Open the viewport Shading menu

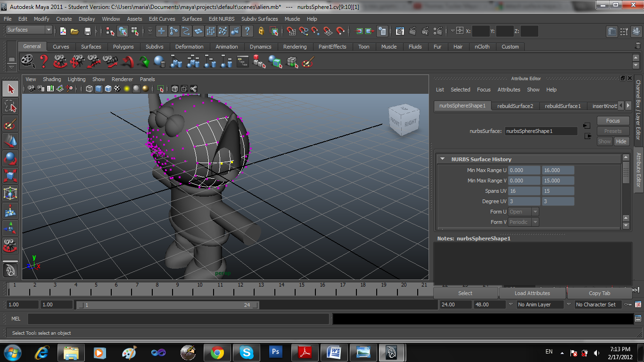click(52, 79)
